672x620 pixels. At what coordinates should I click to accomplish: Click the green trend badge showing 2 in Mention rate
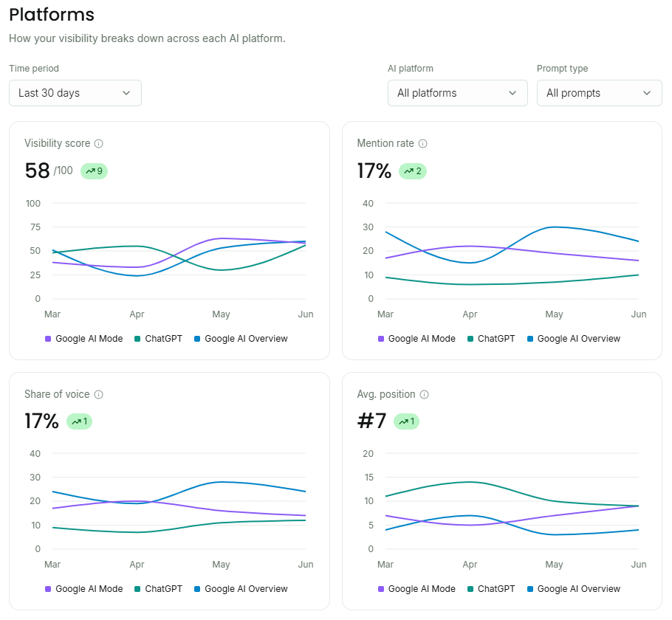(x=413, y=171)
